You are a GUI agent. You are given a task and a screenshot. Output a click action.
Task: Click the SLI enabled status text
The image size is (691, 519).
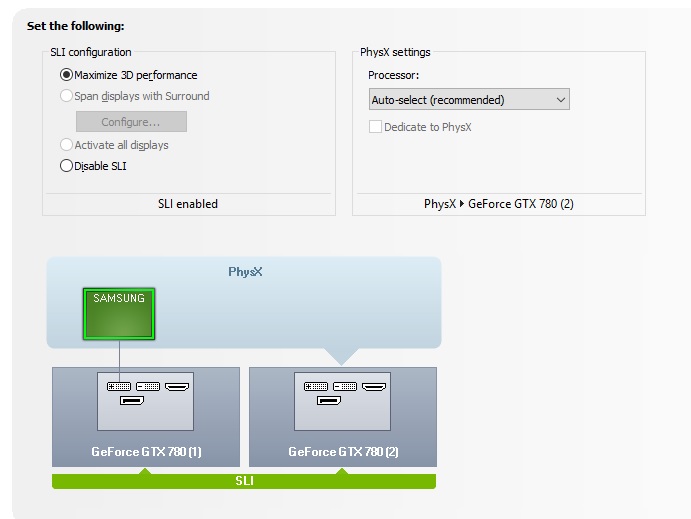point(188,204)
